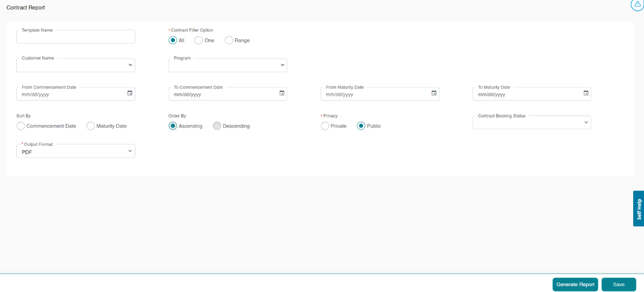Set order to Descending
This screenshot has height=292, width=644.
(217, 126)
